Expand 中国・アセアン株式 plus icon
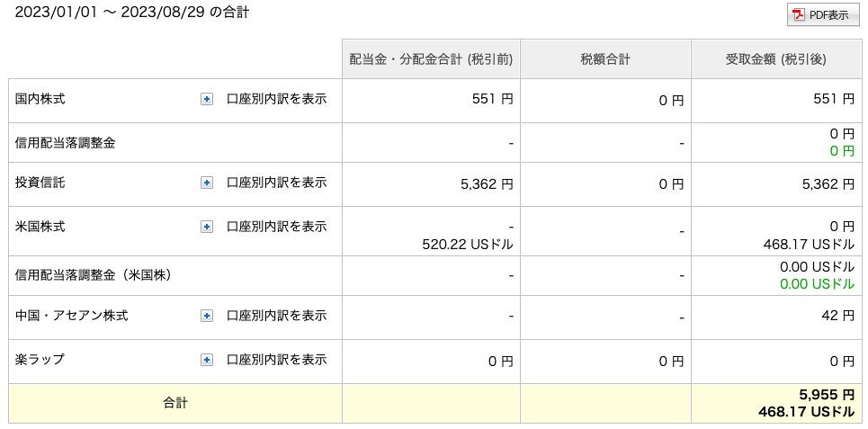The height and width of the screenshot is (429, 868). click(x=207, y=316)
